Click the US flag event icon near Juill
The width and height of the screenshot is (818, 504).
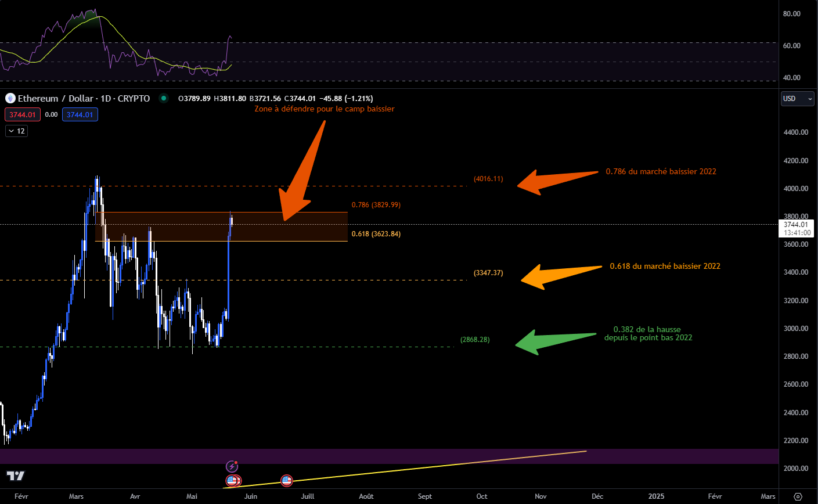[286, 480]
